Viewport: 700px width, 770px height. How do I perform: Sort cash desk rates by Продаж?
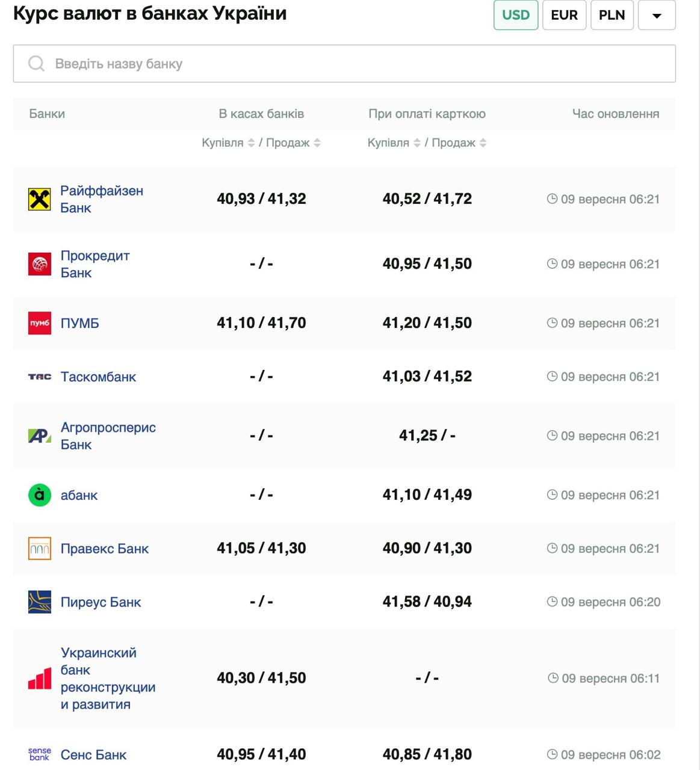click(317, 143)
